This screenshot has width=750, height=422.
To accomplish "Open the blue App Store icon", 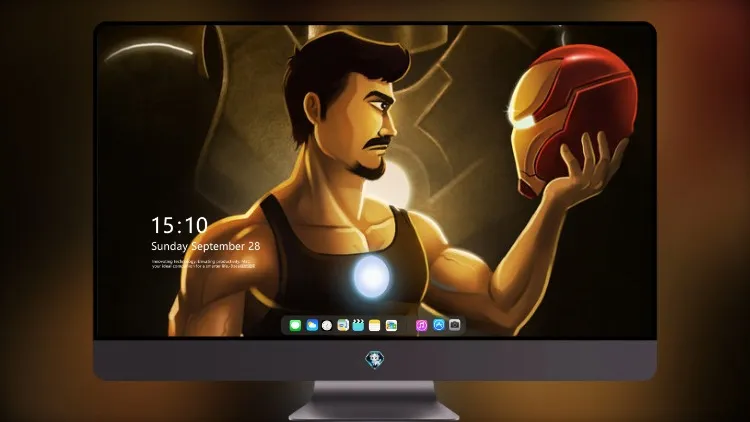I will (x=439, y=325).
